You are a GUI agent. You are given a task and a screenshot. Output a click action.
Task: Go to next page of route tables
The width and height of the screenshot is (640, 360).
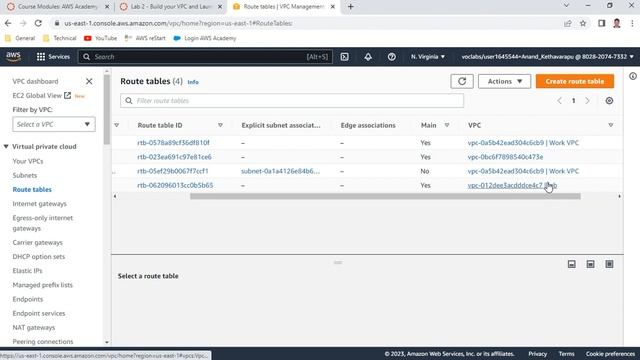587,101
